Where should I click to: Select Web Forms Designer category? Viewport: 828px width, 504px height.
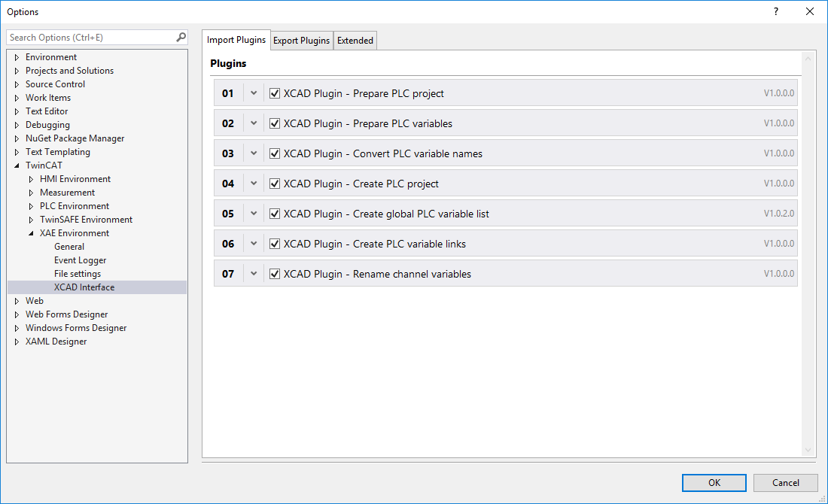[66, 314]
